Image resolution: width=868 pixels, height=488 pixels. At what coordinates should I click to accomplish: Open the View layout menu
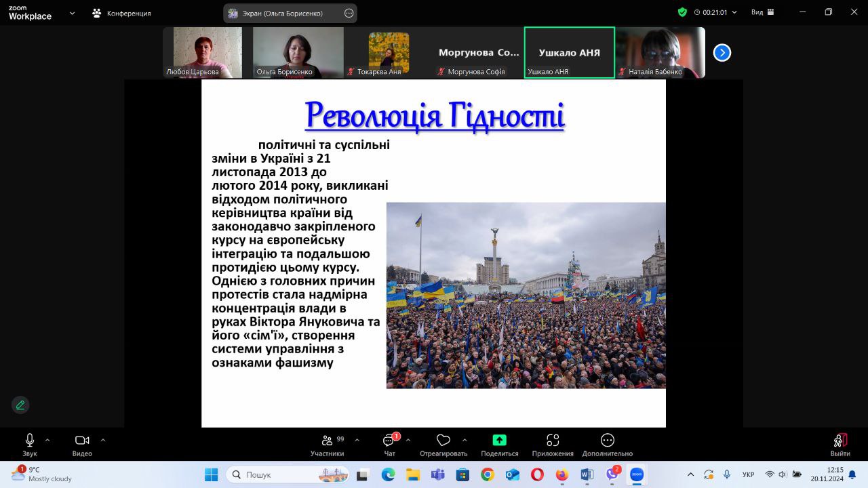click(x=763, y=12)
